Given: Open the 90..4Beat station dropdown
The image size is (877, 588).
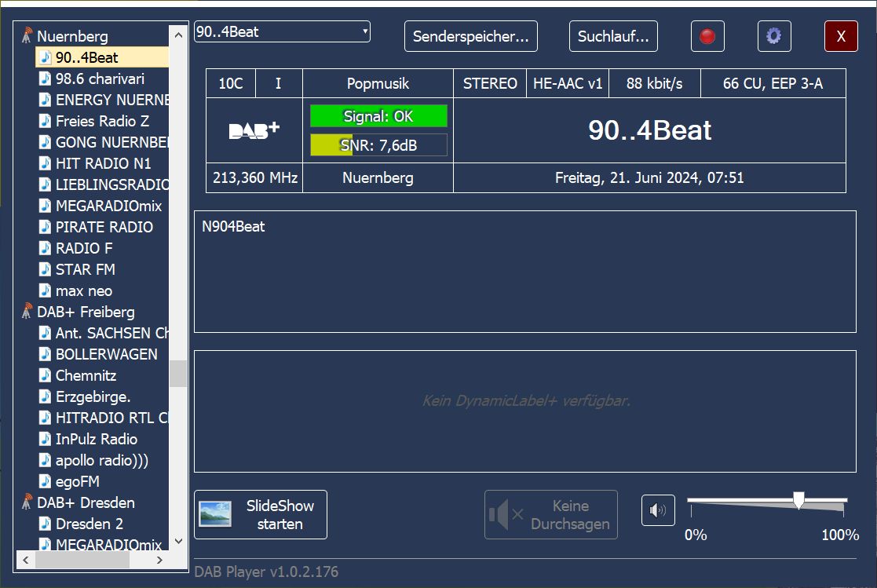Looking at the screenshot, I should pos(282,32).
